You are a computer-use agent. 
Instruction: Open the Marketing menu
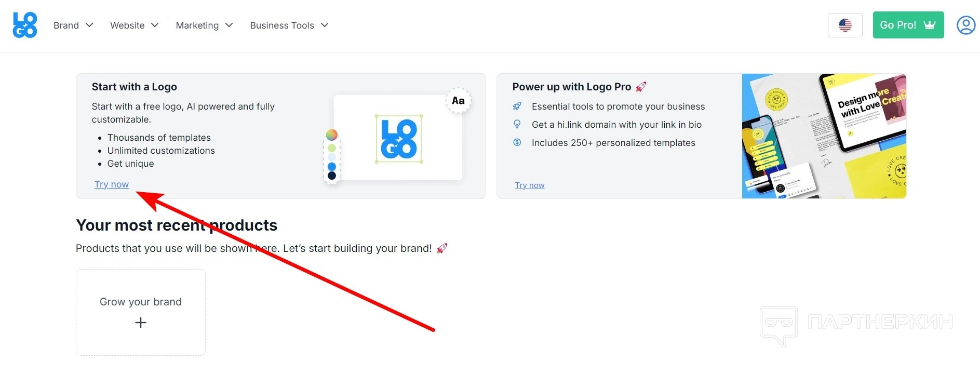(x=204, y=25)
